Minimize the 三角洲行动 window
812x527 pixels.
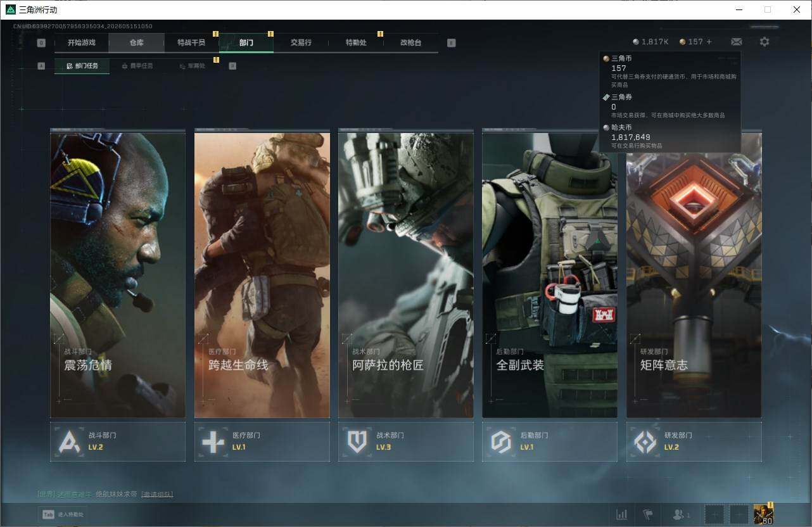coord(739,10)
